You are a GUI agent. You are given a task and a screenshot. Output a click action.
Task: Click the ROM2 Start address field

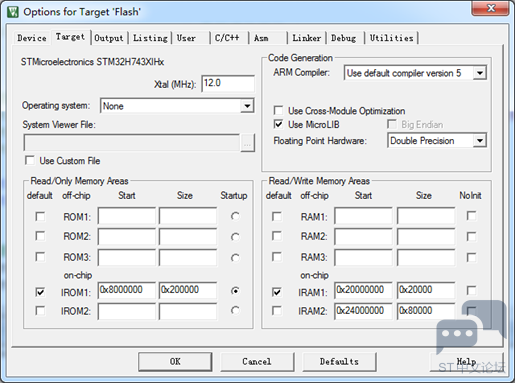(x=127, y=237)
